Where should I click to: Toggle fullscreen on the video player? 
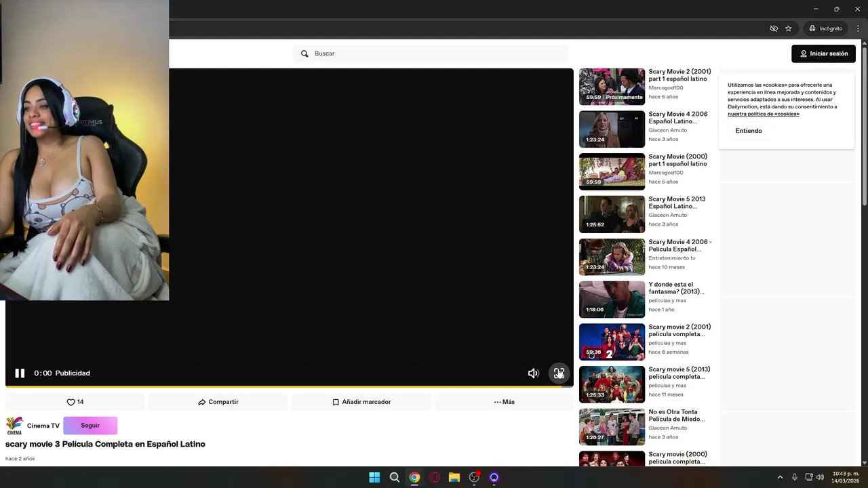[x=559, y=373]
